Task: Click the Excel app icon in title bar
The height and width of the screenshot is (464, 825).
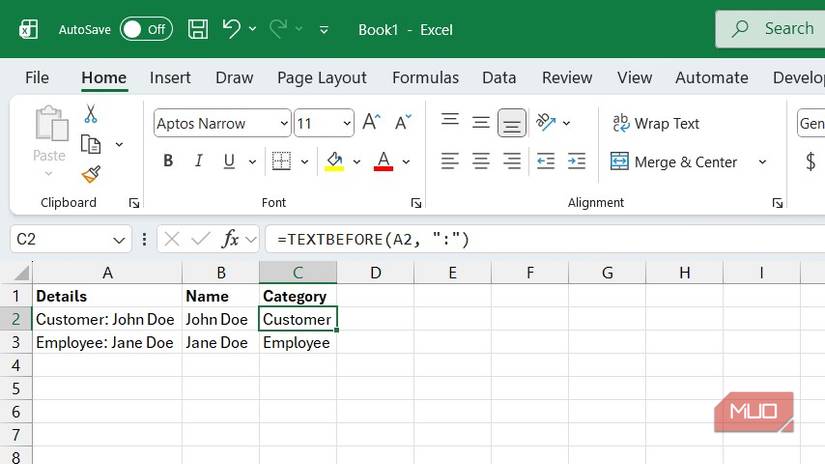Action: 28,29
